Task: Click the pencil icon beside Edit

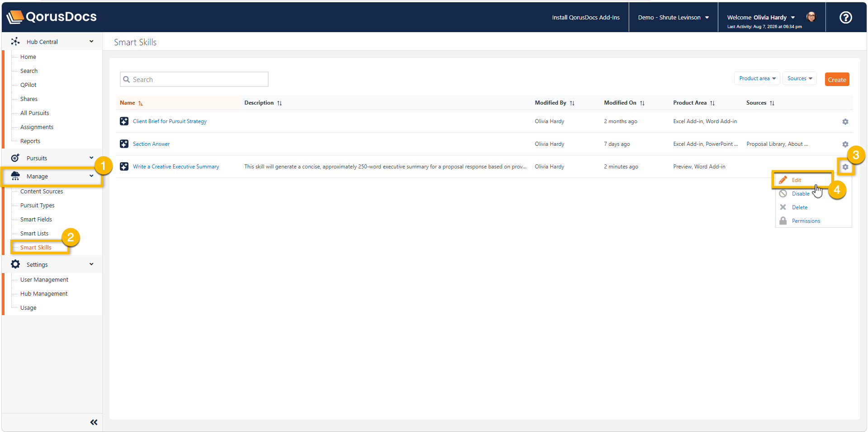Action: (783, 180)
